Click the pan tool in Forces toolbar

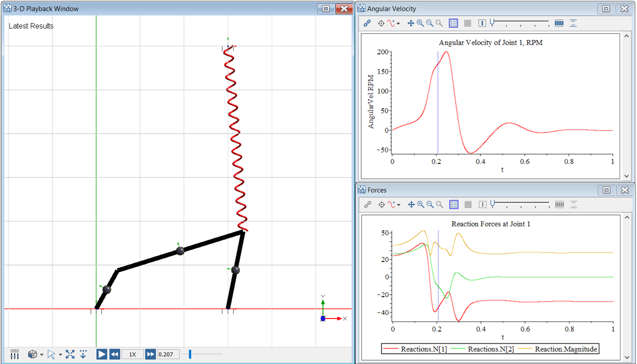point(411,205)
